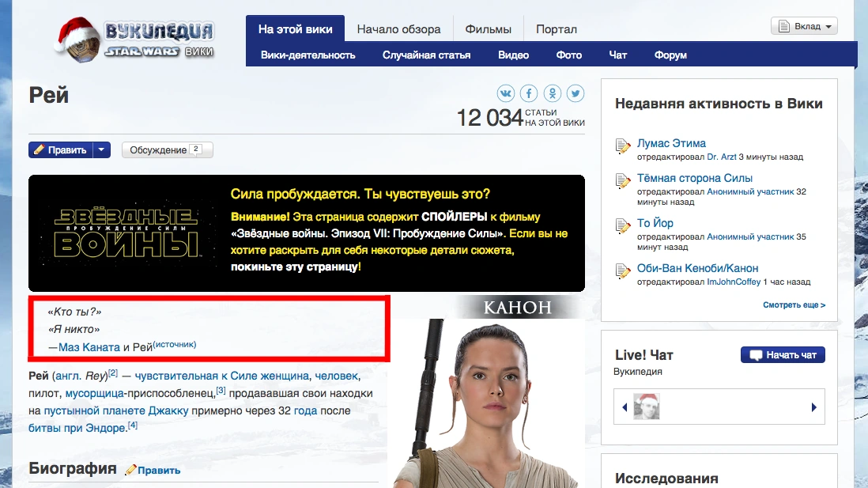Open the То Йор article link
The image size is (868, 488).
(655, 223)
